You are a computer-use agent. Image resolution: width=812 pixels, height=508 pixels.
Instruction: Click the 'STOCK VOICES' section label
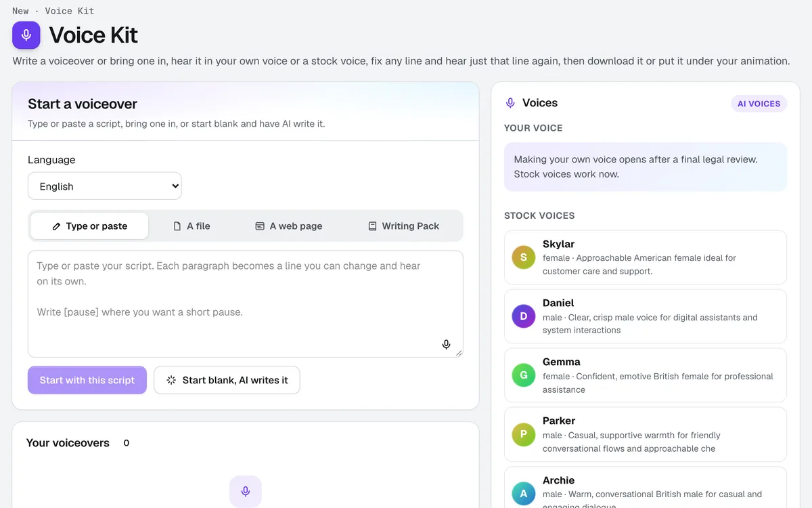(x=539, y=215)
